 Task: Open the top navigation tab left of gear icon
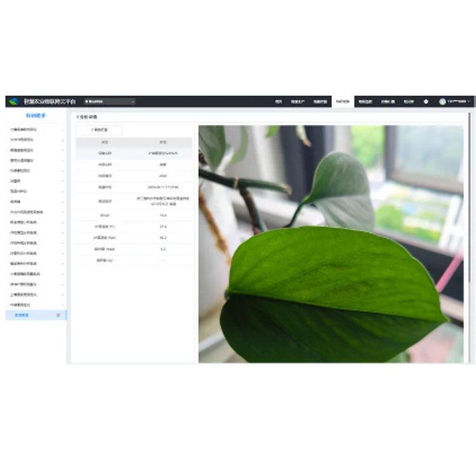click(408, 102)
